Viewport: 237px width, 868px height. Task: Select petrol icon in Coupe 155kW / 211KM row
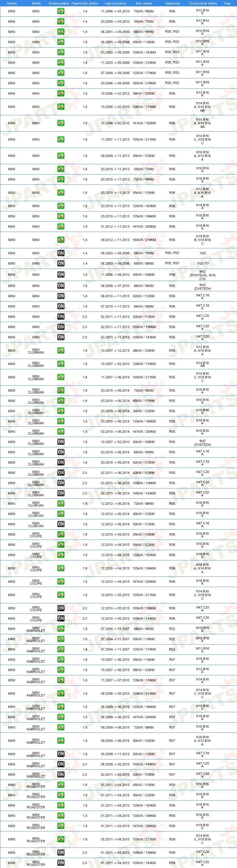pos(61,595)
